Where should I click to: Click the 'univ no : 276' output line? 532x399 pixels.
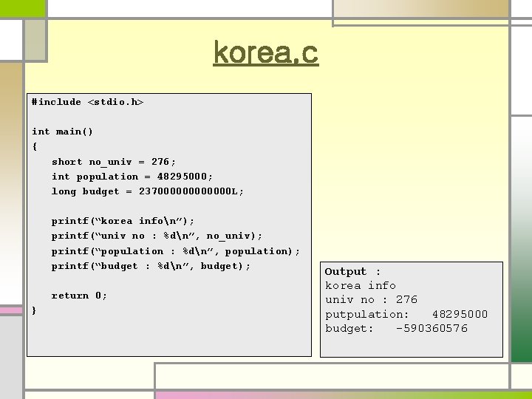(x=371, y=299)
